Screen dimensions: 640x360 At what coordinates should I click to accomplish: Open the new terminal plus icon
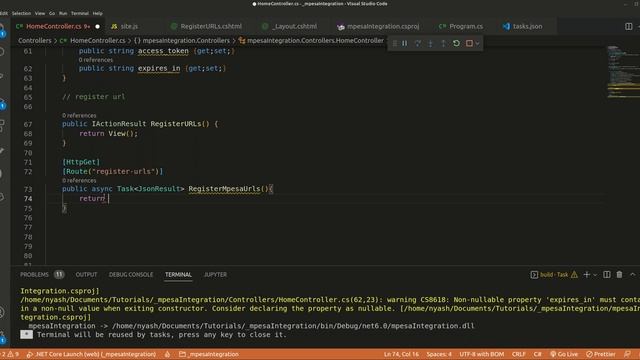click(587, 275)
